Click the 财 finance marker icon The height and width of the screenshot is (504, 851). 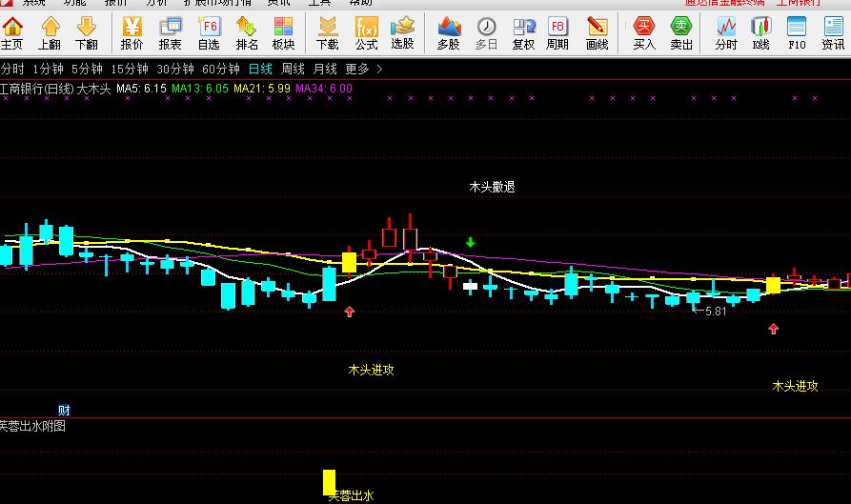64,410
